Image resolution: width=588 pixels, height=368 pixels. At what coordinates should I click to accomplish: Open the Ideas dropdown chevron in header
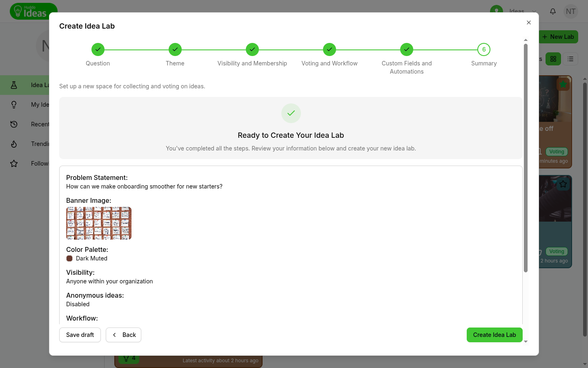[534, 11]
